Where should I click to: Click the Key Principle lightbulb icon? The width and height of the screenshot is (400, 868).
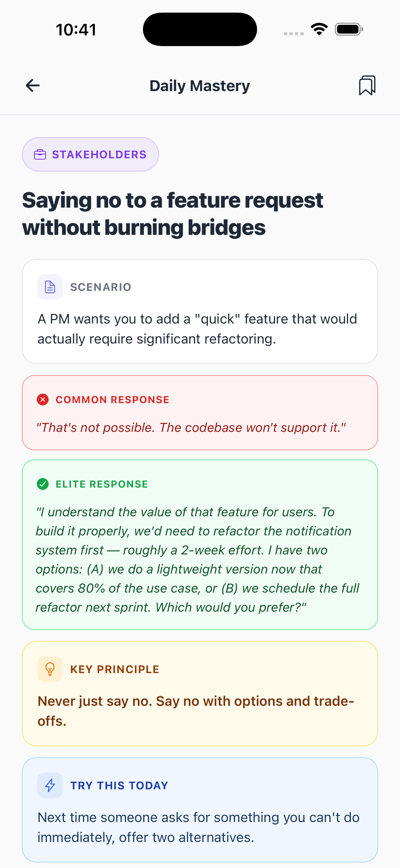point(50,669)
